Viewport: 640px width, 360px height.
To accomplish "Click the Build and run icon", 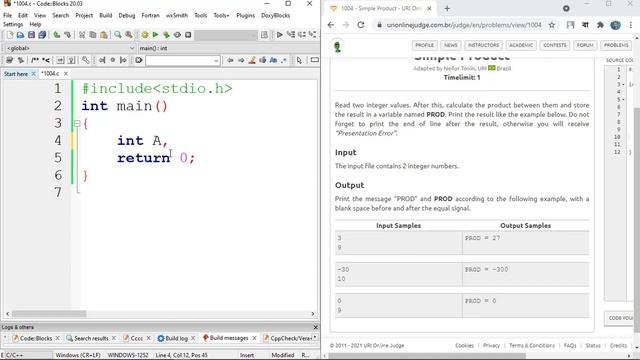I will 166,35.
